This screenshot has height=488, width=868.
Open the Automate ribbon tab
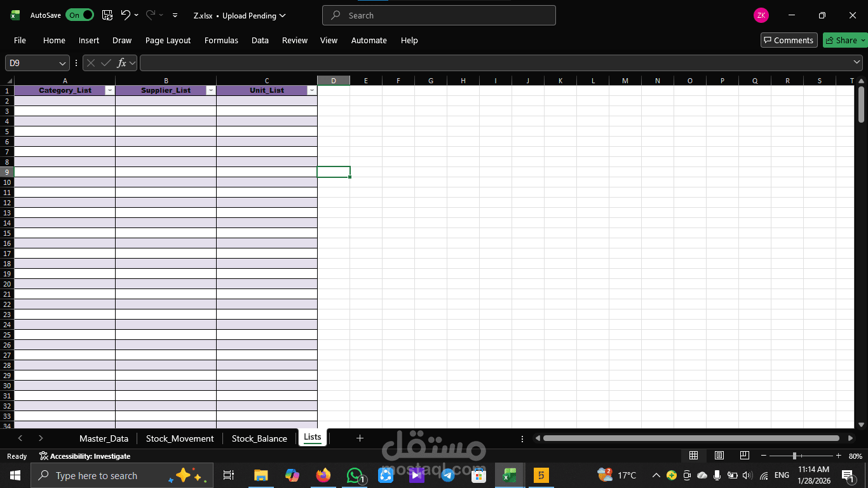click(x=369, y=40)
